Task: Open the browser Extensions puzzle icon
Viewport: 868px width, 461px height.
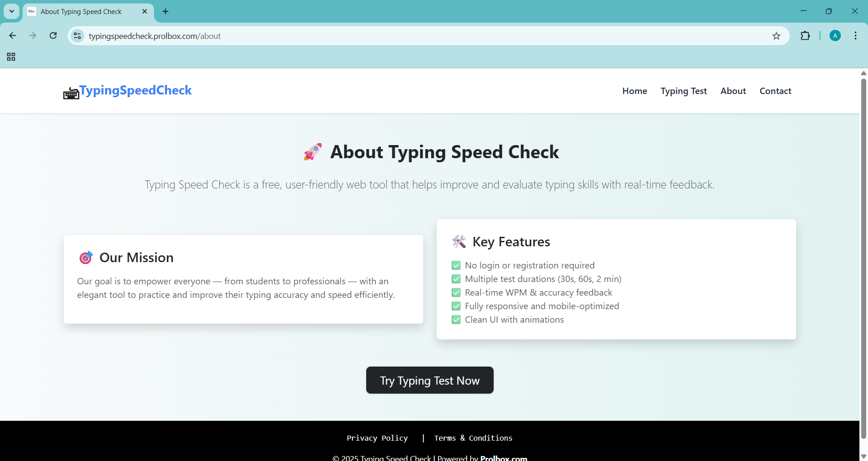Action: (805, 36)
